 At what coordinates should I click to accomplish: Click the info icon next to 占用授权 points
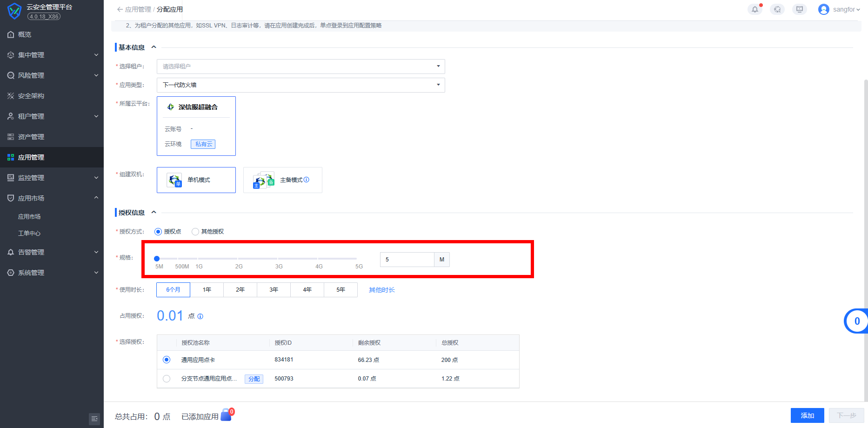(x=200, y=316)
